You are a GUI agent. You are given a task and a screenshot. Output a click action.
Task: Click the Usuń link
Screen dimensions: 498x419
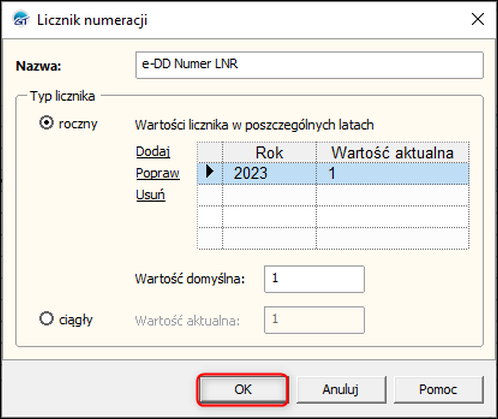[x=150, y=195]
